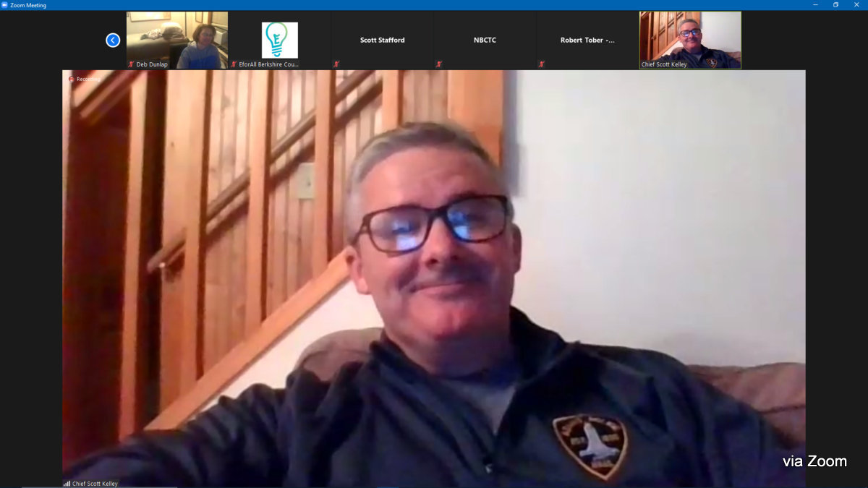868x488 pixels.
Task: Click the Zoom app icon in title bar
Action: tap(4, 5)
